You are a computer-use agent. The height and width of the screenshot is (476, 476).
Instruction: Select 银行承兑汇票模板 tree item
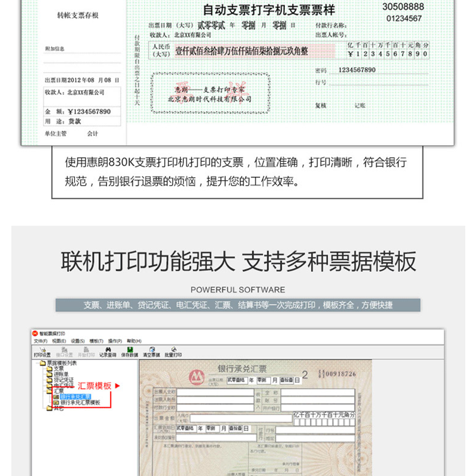tap(80, 403)
